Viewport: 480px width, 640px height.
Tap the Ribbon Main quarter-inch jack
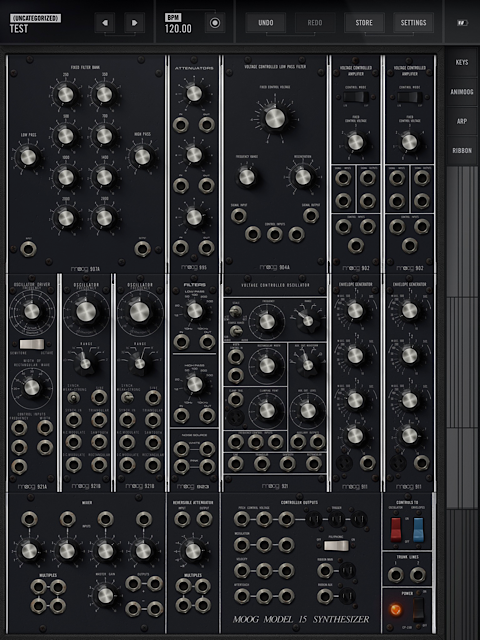[x=325, y=571]
